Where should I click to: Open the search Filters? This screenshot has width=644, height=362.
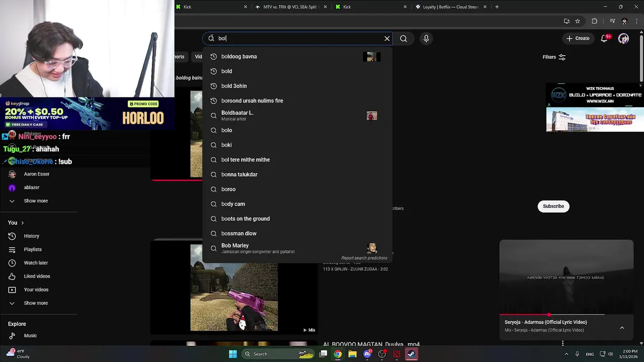(554, 57)
